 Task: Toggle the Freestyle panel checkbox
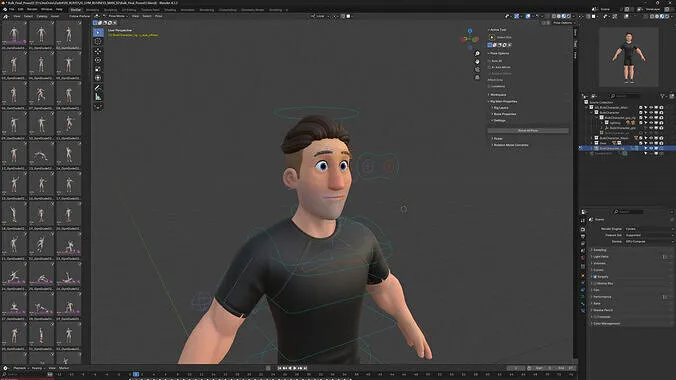click(x=595, y=317)
